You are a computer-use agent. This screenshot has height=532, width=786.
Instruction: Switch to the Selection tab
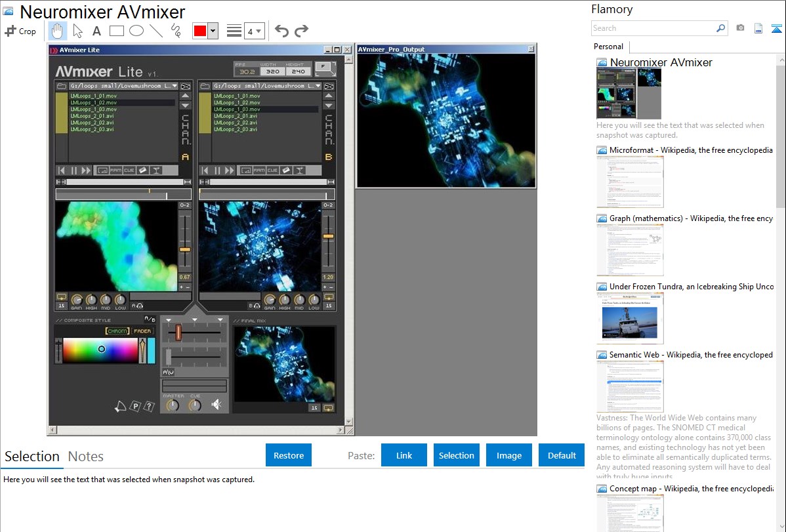pos(32,457)
